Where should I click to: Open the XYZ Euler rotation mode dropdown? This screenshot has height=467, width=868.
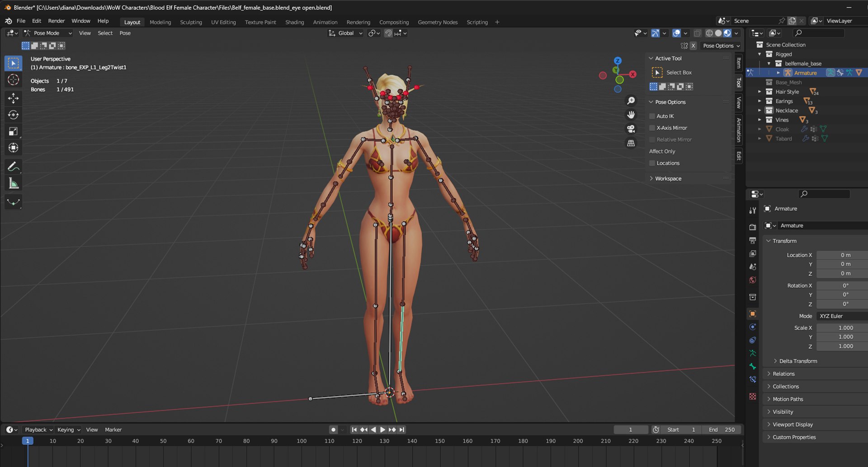[x=842, y=316]
